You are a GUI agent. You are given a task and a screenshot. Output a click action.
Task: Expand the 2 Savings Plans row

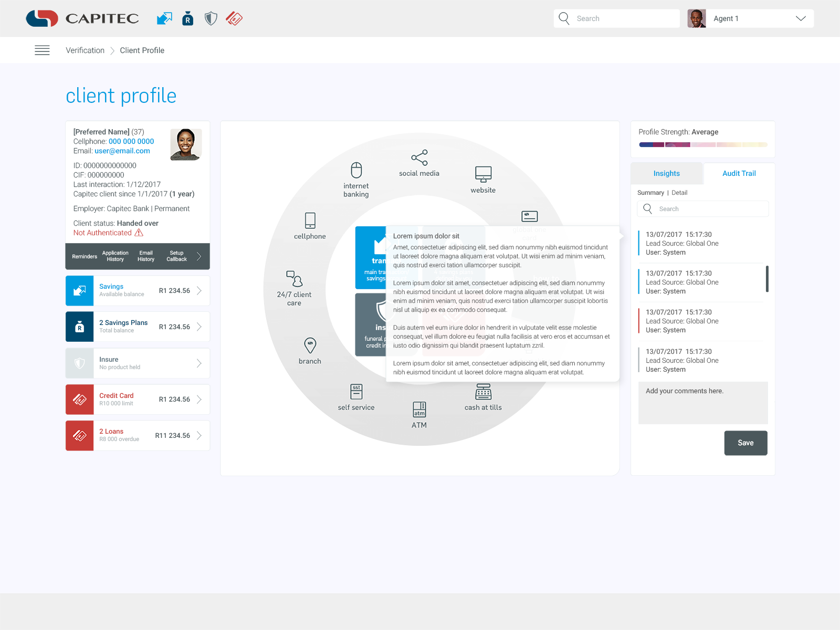click(x=199, y=327)
